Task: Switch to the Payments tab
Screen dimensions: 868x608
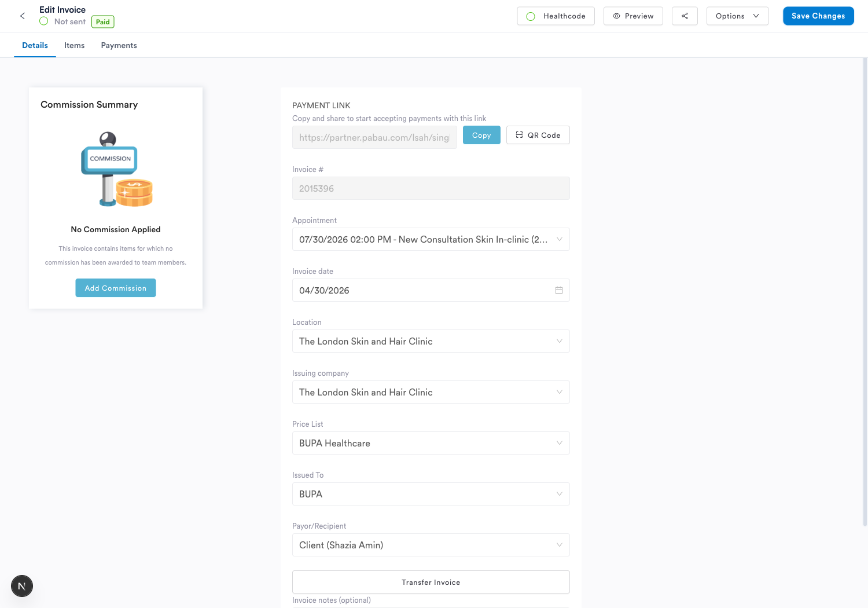Action: point(119,45)
